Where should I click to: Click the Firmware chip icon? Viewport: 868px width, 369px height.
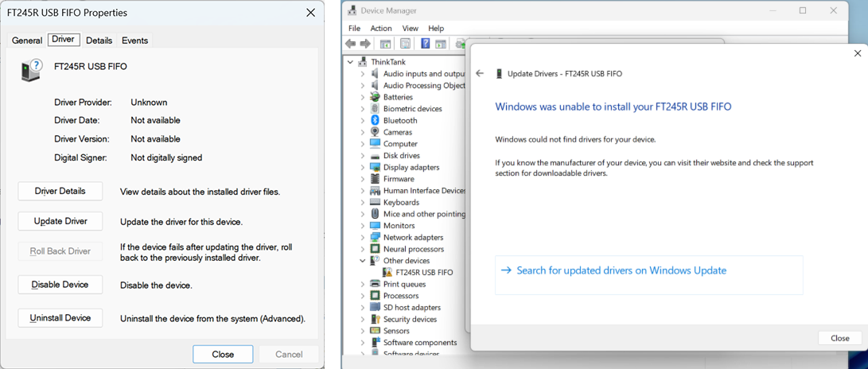click(375, 179)
